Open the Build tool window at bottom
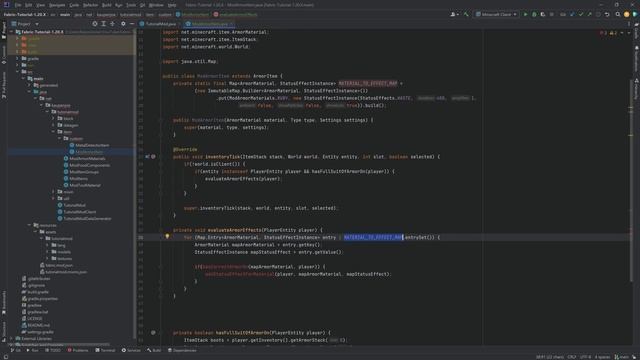Image resolution: width=640 pixels, height=360 pixels. click(154, 350)
